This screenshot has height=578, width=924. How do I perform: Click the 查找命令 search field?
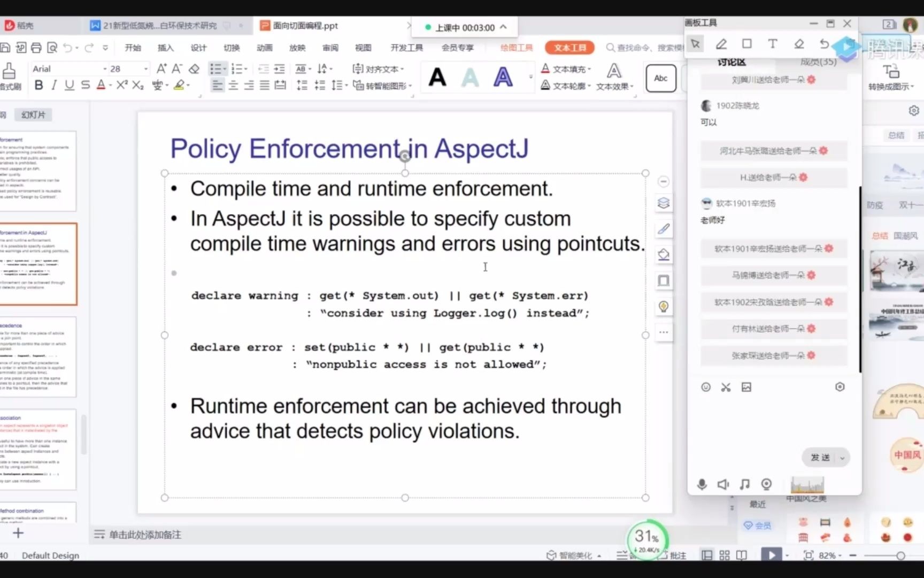click(645, 48)
